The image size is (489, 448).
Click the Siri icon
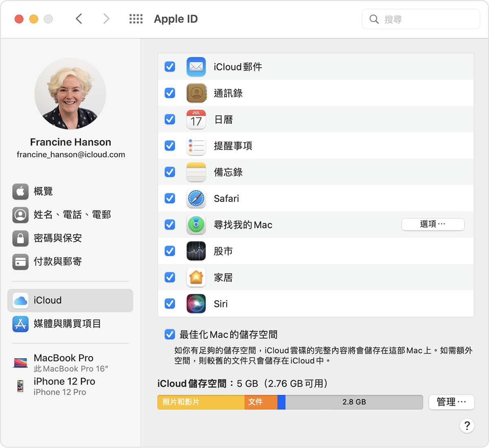[196, 303]
